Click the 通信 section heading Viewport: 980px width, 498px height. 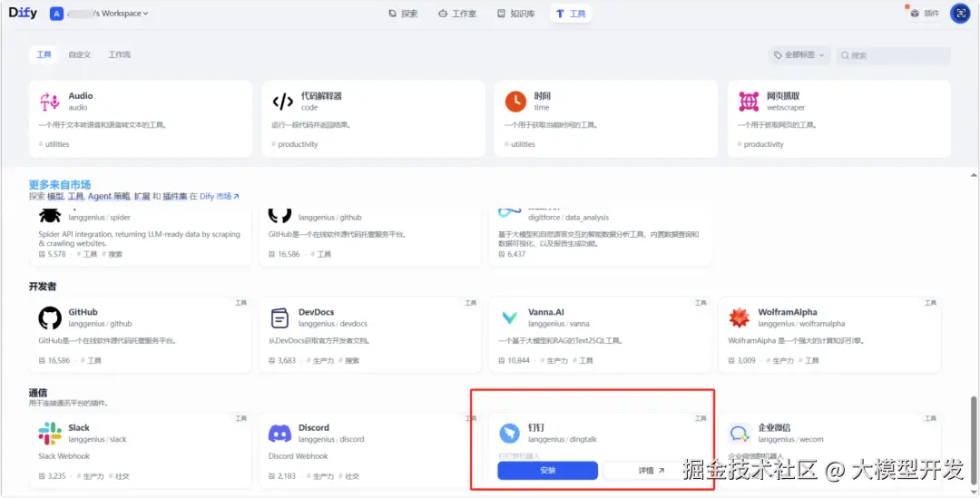(38, 393)
